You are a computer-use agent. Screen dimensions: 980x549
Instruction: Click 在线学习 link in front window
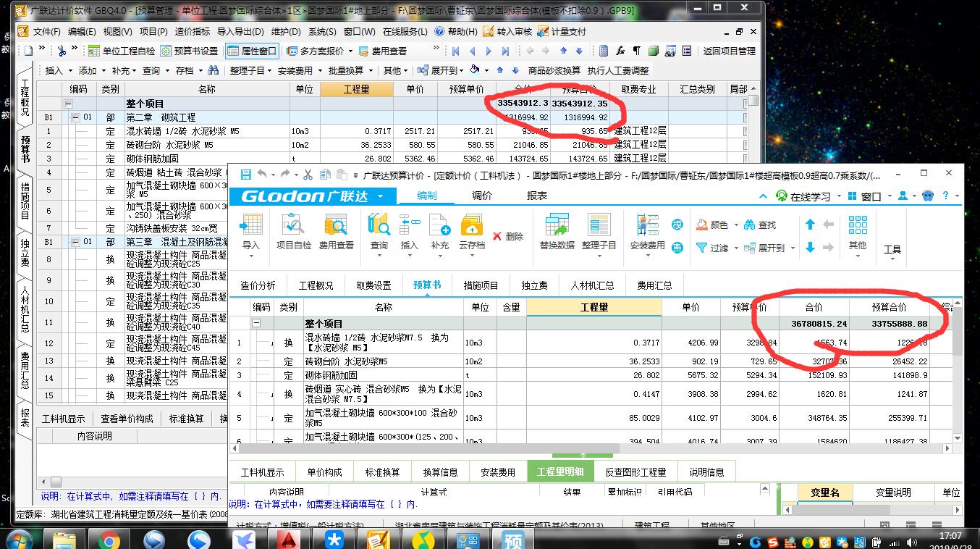[804, 196]
